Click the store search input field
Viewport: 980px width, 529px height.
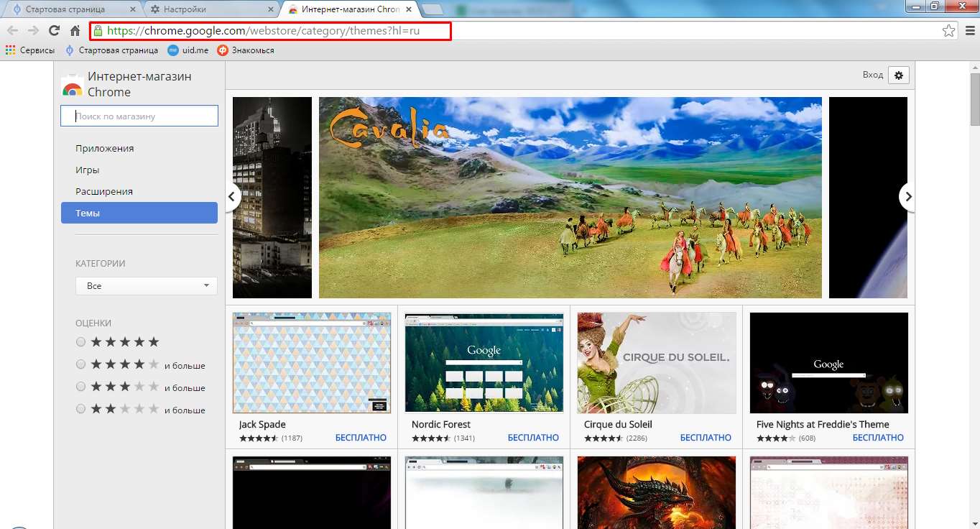tap(139, 116)
